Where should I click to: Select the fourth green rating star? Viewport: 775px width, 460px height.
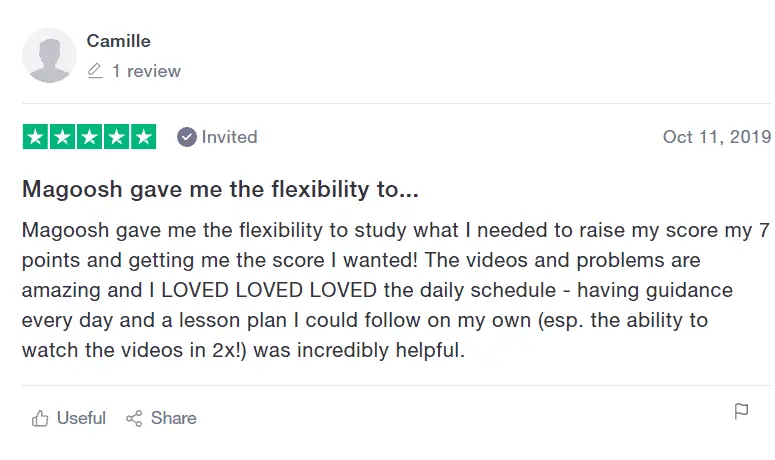pos(117,137)
